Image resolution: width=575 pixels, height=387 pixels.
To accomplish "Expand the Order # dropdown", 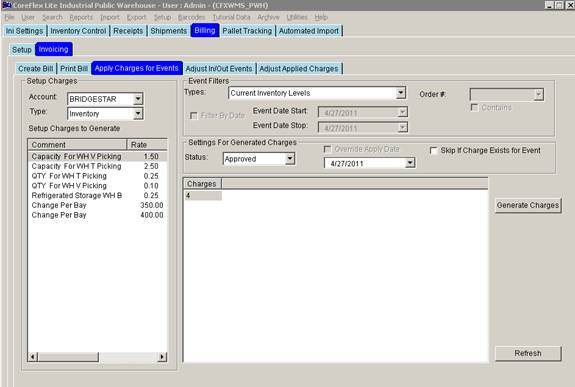I will click(x=538, y=95).
